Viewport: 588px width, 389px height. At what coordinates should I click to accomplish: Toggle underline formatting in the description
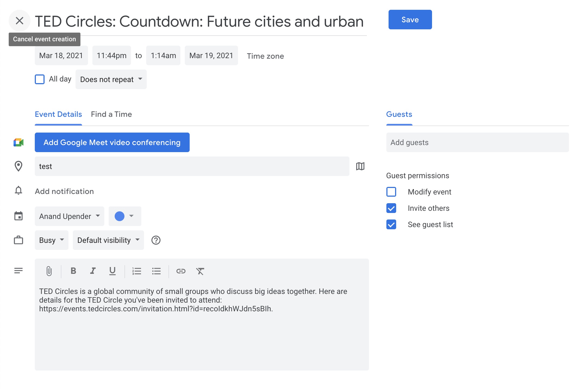click(112, 271)
